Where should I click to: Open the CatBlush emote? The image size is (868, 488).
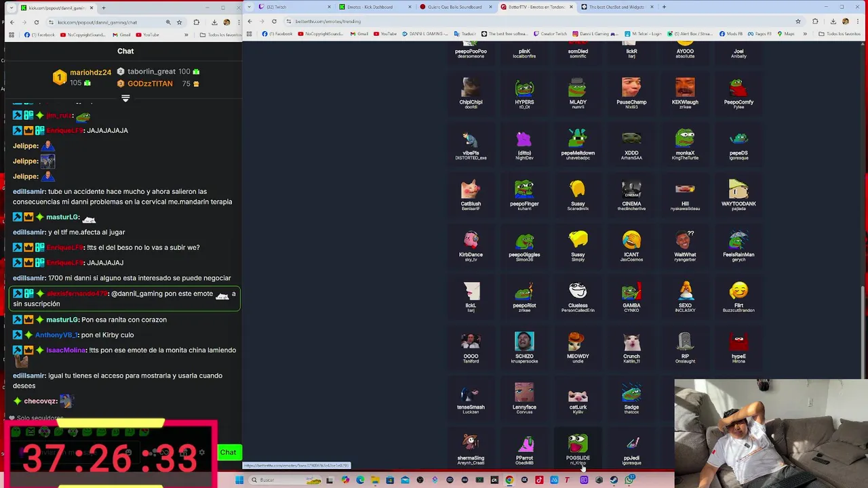(471, 195)
